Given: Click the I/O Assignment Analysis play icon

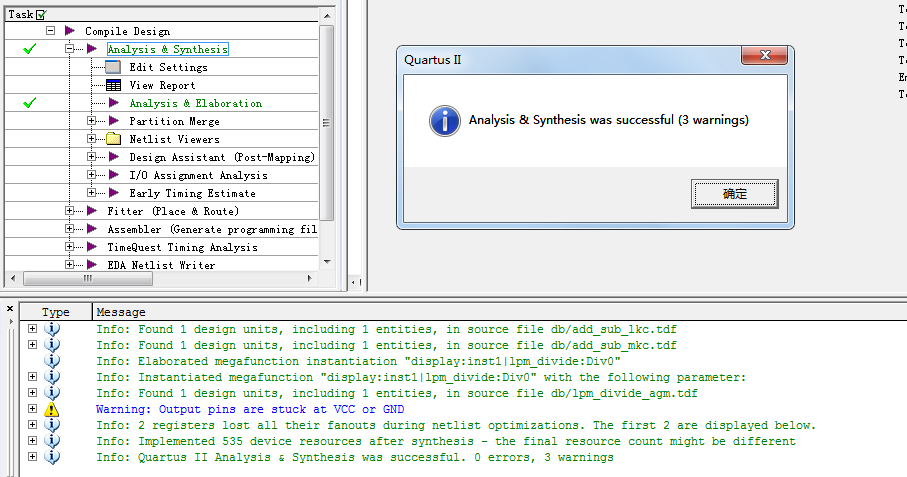Looking at the screenshot, I should tap(114, 175).
